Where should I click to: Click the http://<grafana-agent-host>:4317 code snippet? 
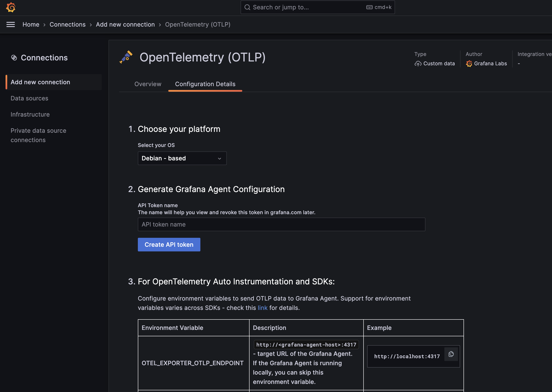[x=306, y=345]
